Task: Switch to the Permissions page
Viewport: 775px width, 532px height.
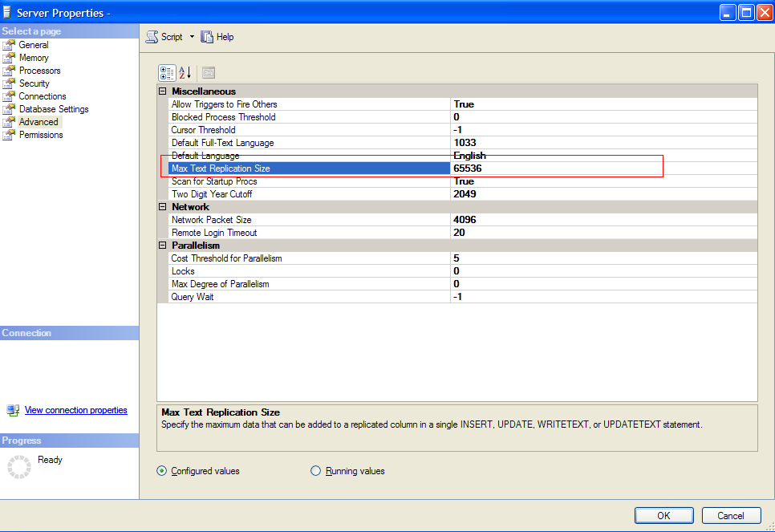Action: [41, 135]
